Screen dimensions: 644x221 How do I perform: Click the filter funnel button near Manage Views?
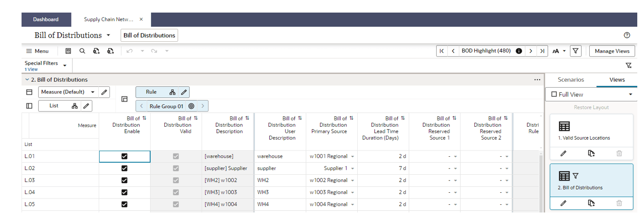point(576,51)
